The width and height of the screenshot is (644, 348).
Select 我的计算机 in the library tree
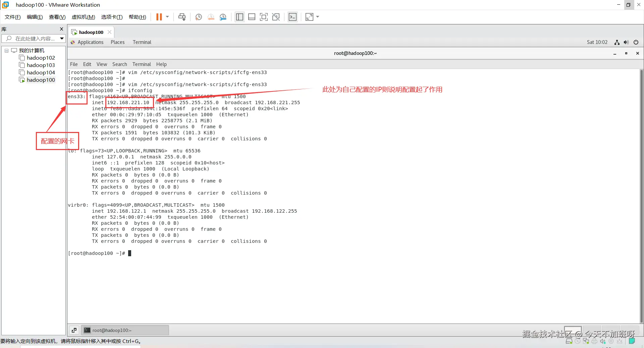(32, 51)
